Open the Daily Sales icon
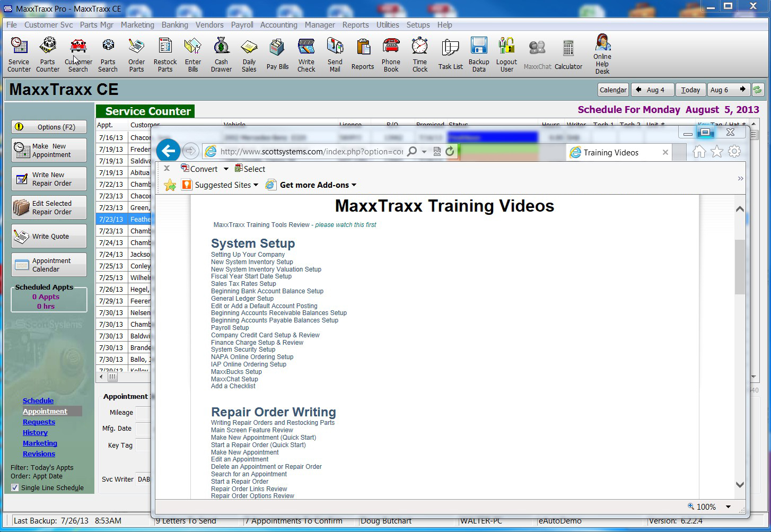 pos(249,54)
